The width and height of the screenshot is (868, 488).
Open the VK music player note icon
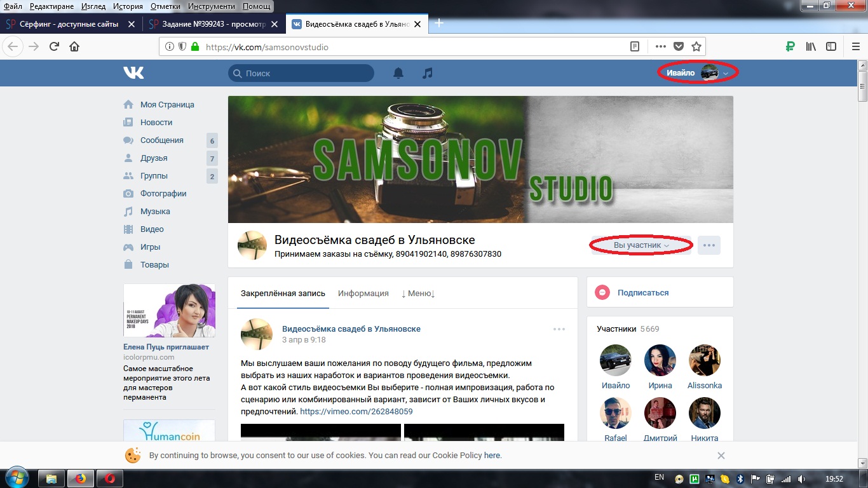[x=428, y=73]
